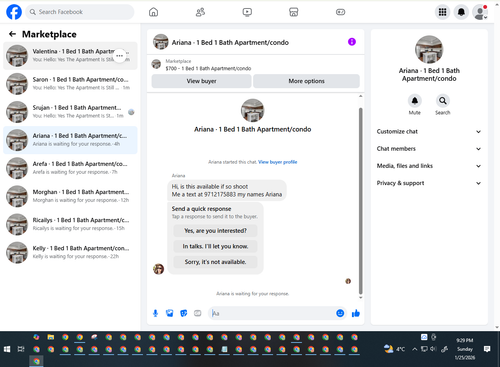Search in conversation using magnifier icon
This screenshot has height=367, width=500.
coord(443,101)
